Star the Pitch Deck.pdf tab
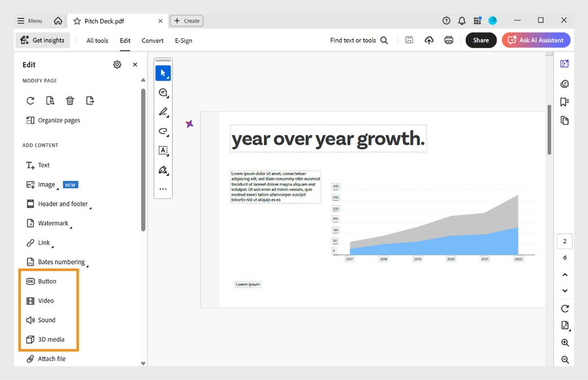The image size is (588, 380). point(77,21)
